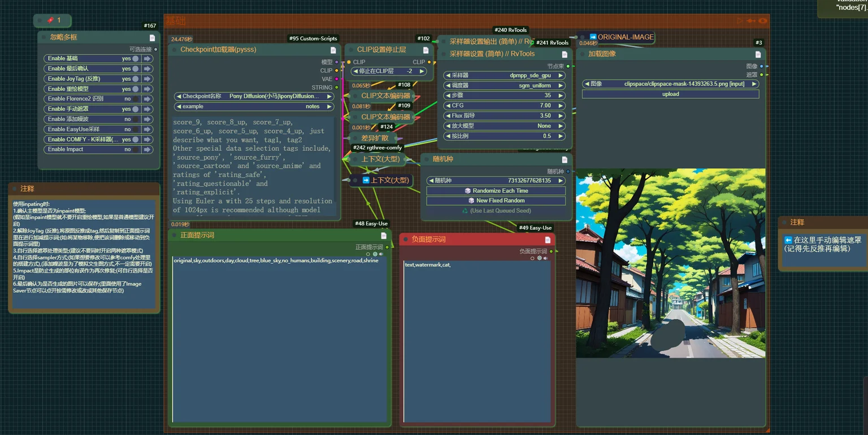Image resolution: width=868 pixels, height=435 pixels.
Task: Toggle the Enable 手动遮罩 switch
Action: (136, 109)
